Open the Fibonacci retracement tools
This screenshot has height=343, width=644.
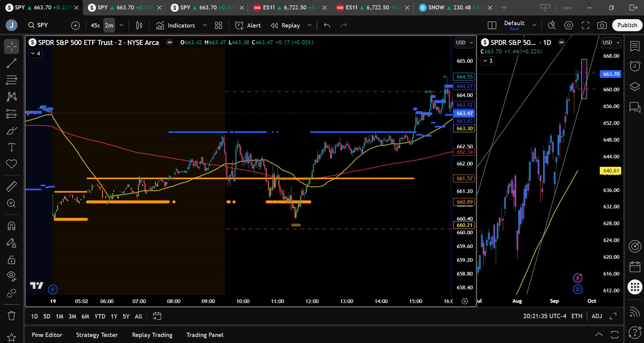coord(11,80)
